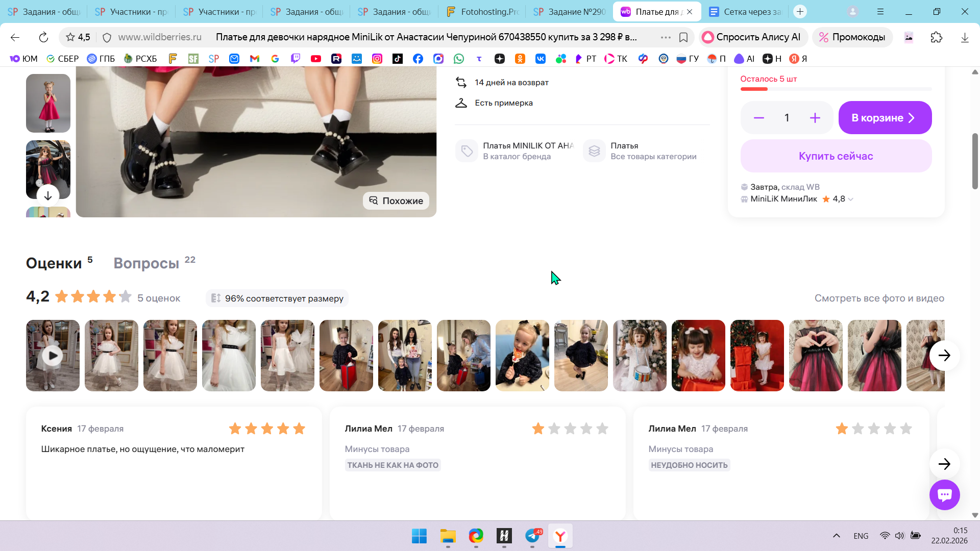Image resolution: width=980 pixels, height=551 pixels.
Task: Click the browser reload icon
Action: point(43,37)
